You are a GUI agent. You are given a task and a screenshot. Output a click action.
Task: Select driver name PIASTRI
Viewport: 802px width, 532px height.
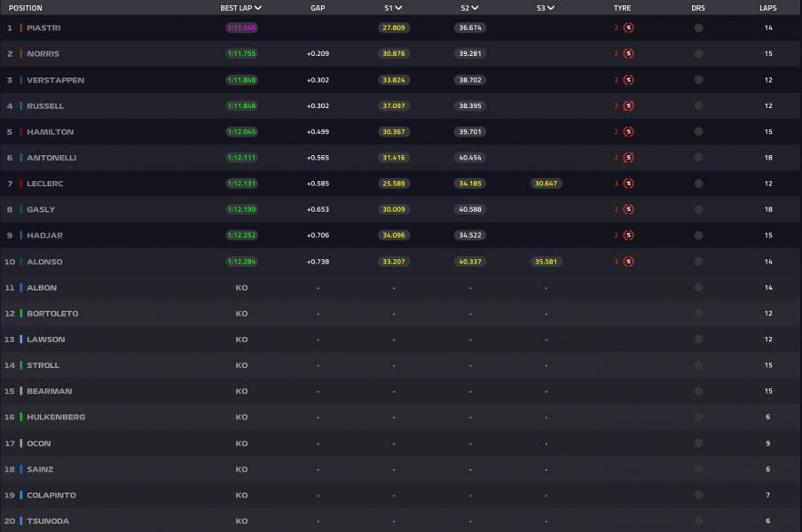click(x=43, y=28)
